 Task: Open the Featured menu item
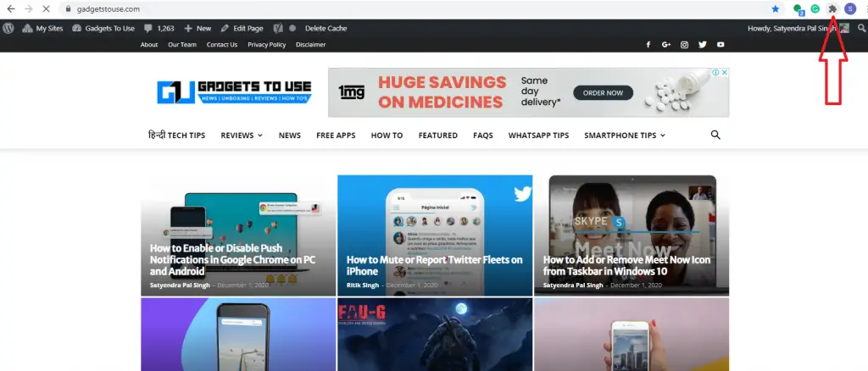click(x=438, y=136)
